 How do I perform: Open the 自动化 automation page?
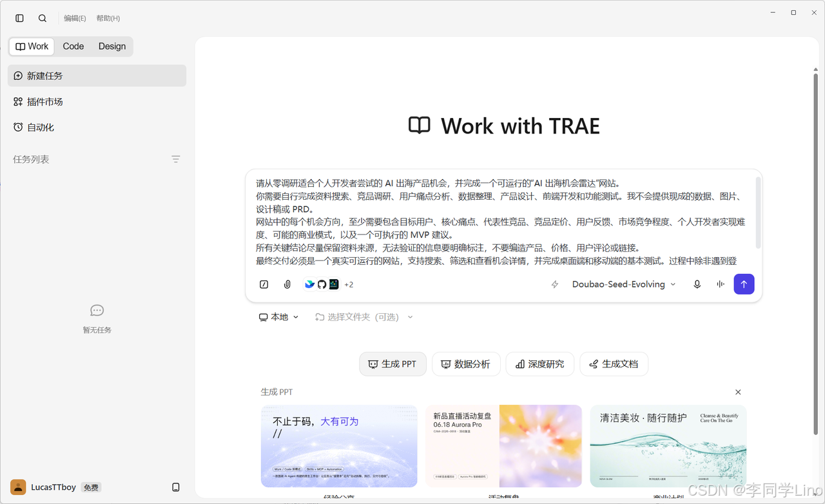click(x=97, y=128)
